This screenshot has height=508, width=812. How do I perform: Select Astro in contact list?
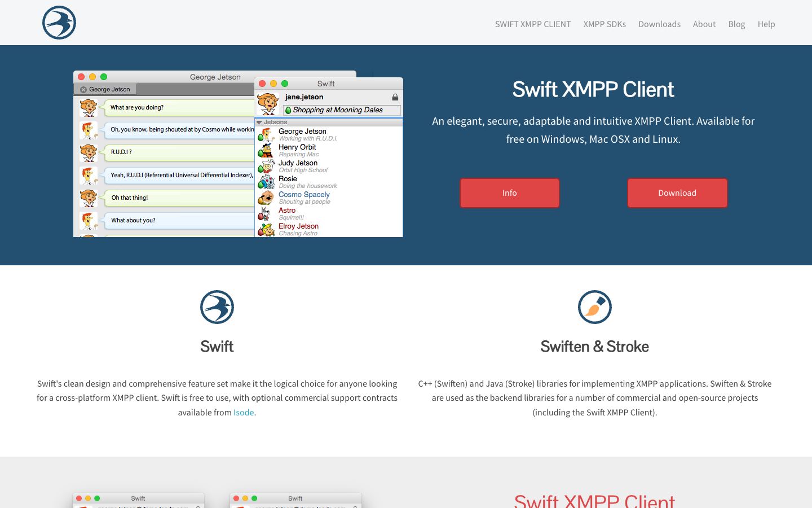329,213
